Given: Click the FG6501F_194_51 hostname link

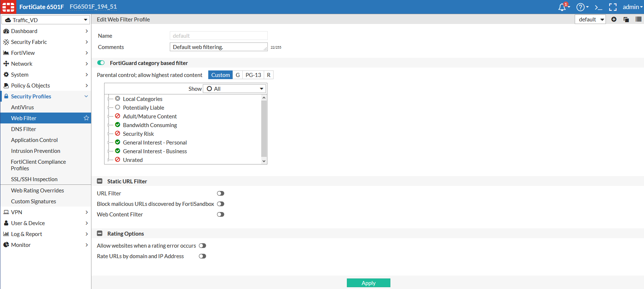Looking at the screenshot, I should (x=93, y=7).
